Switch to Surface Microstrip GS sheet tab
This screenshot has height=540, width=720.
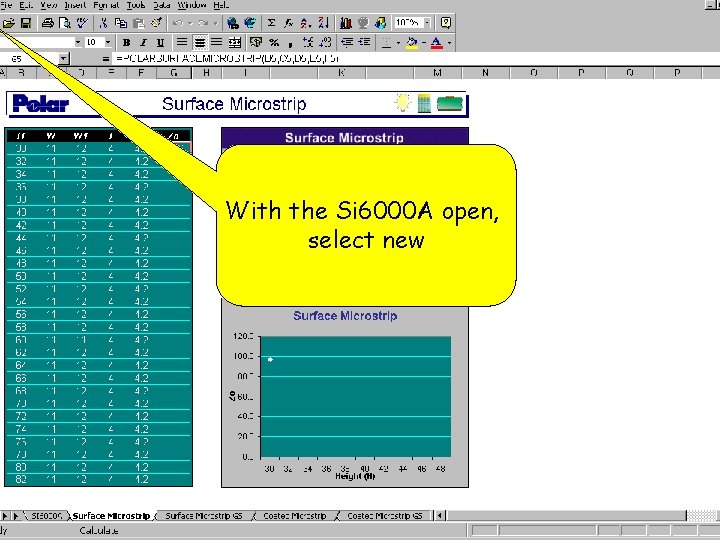click(x=203, y=516)
